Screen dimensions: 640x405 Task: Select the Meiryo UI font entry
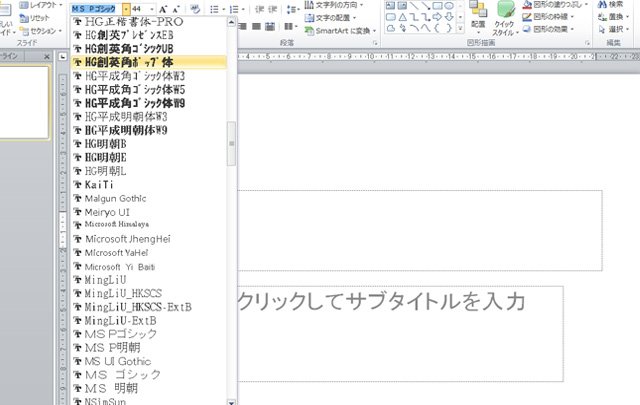tap(107, 212)
